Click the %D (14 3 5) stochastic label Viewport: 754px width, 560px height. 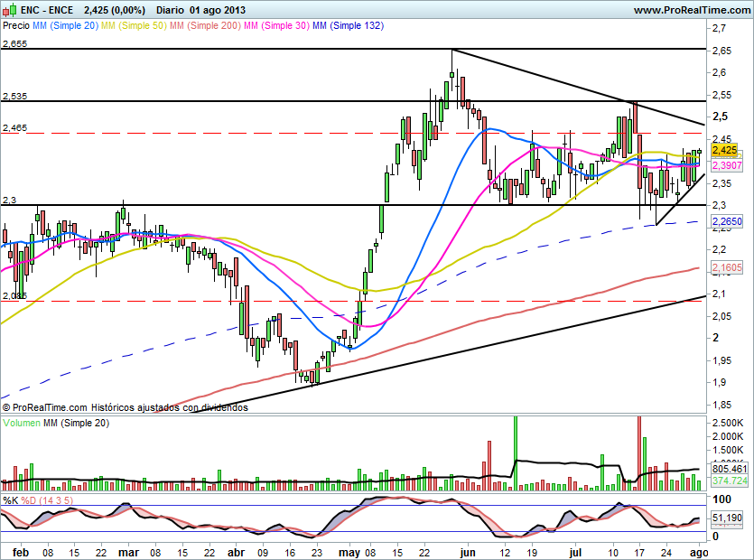click(47, 500)
